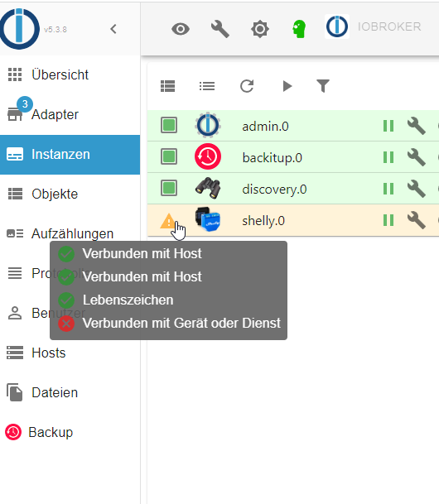This screenshot has width=439, height=504.
Task: Switch to table view of instances
Action: 167,86
